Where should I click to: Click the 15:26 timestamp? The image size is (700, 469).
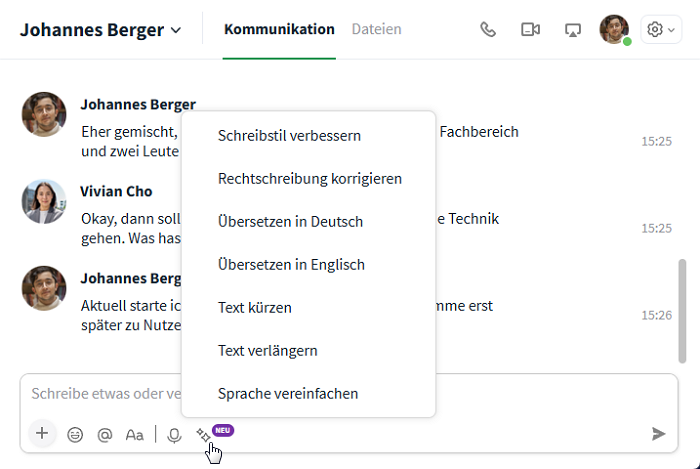tap(656, 315)
